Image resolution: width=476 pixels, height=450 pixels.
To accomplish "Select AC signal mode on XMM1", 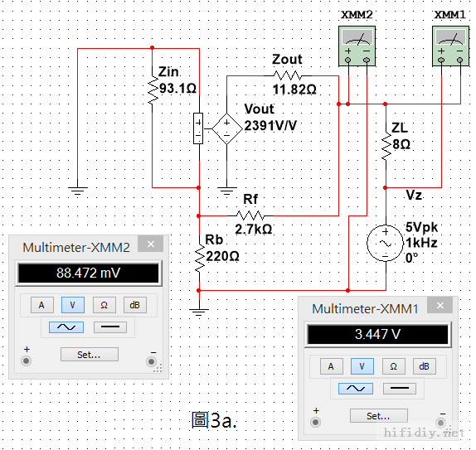I will coord(356,389).
